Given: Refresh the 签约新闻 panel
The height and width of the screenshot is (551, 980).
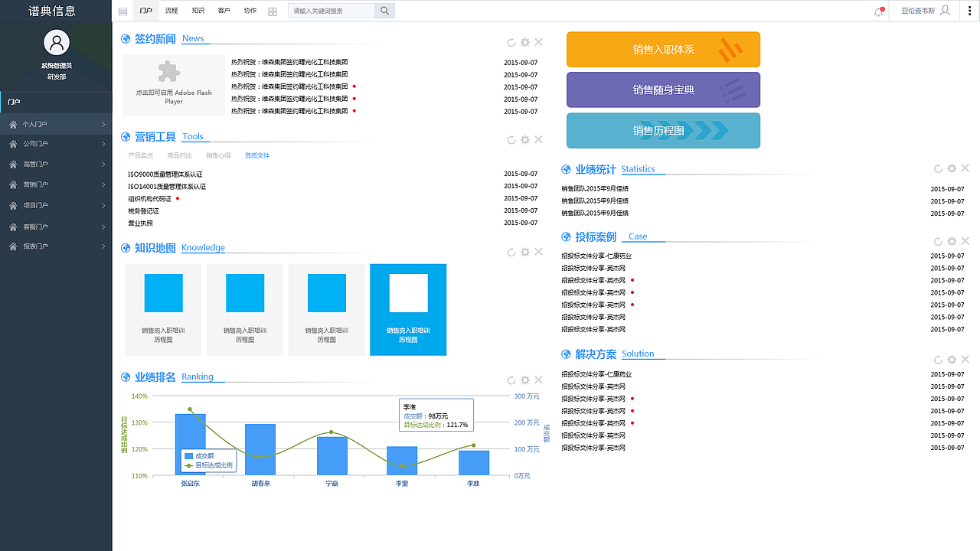Looking at the screenshot, I should (x=511, y=43).
